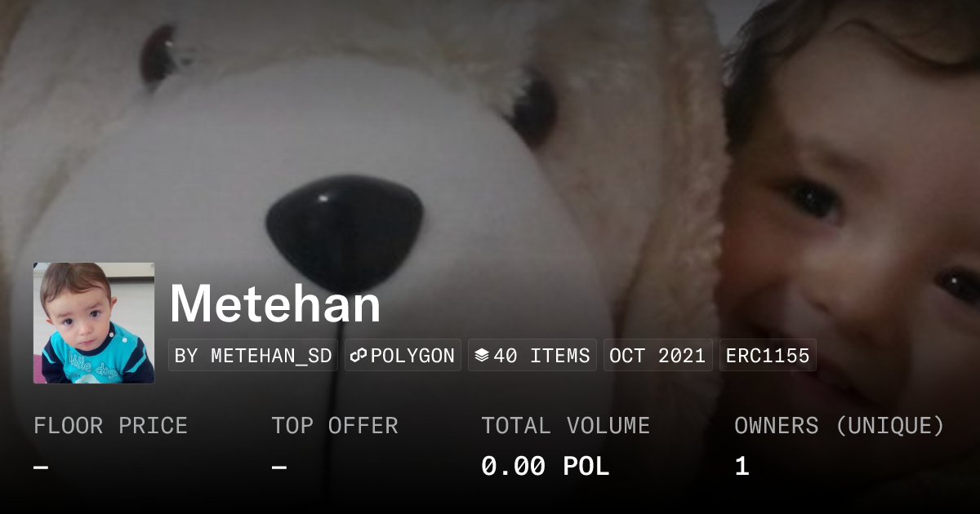The height and width of the screenshot is (514, 980).
Task: Click the unique owners count 1
Action: pos(742,467)
